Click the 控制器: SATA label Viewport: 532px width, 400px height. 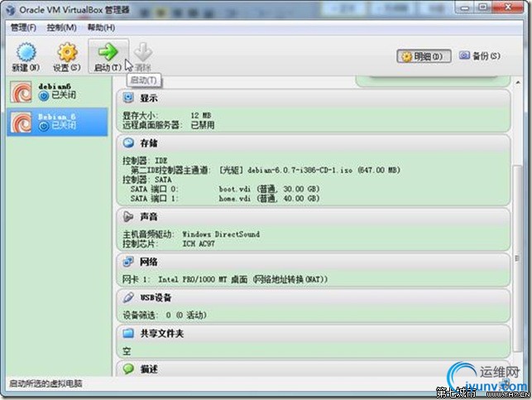147,180
